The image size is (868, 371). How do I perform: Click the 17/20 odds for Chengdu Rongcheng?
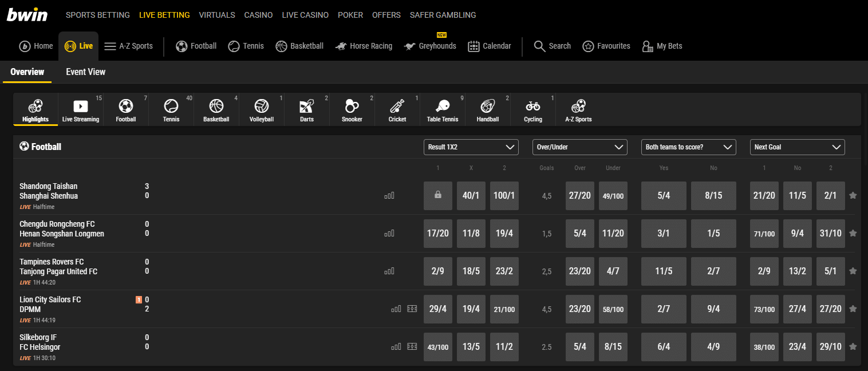[437, 233]
